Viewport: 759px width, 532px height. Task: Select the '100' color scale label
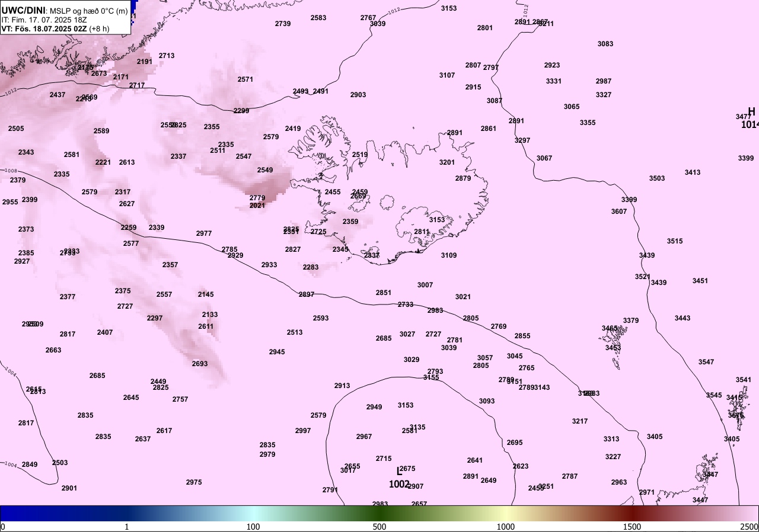(x=253, y=527)
